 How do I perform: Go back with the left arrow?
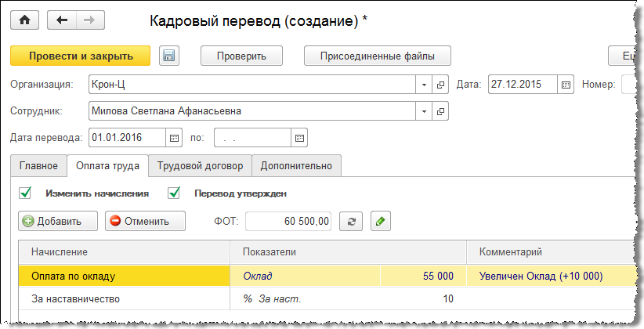61,20
